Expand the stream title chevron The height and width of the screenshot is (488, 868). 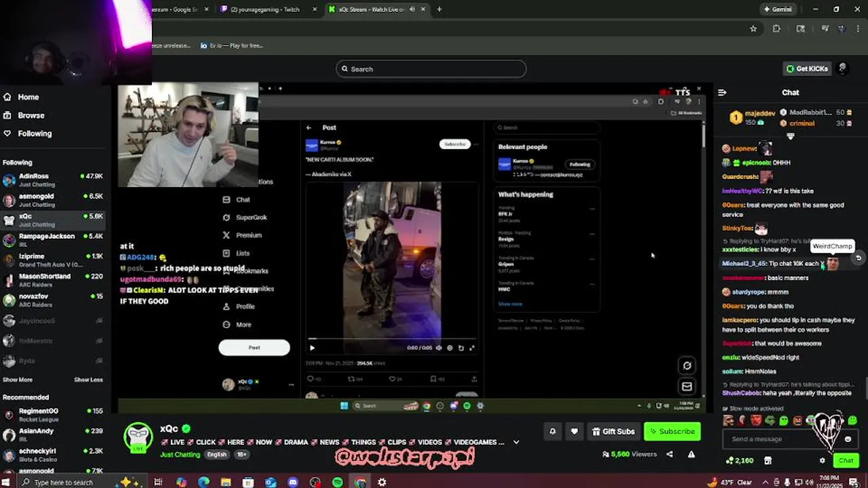coord(516,442)
